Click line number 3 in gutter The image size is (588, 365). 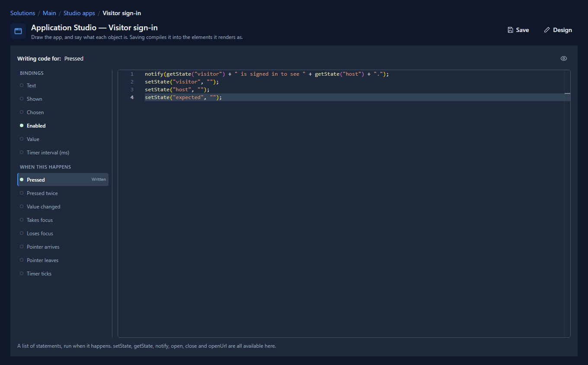[132, 90]
